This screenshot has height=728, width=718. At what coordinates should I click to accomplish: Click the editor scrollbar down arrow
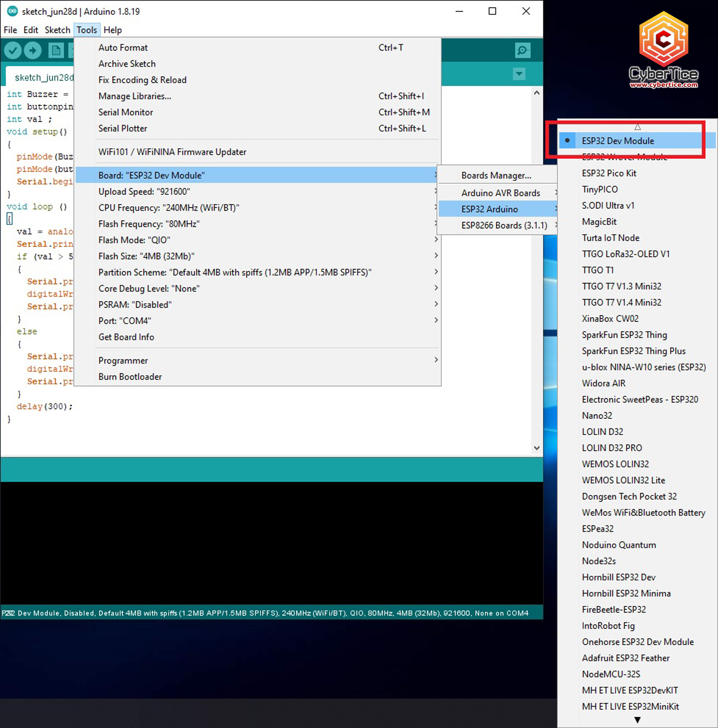pyautogui.click(x=537, y=448)
